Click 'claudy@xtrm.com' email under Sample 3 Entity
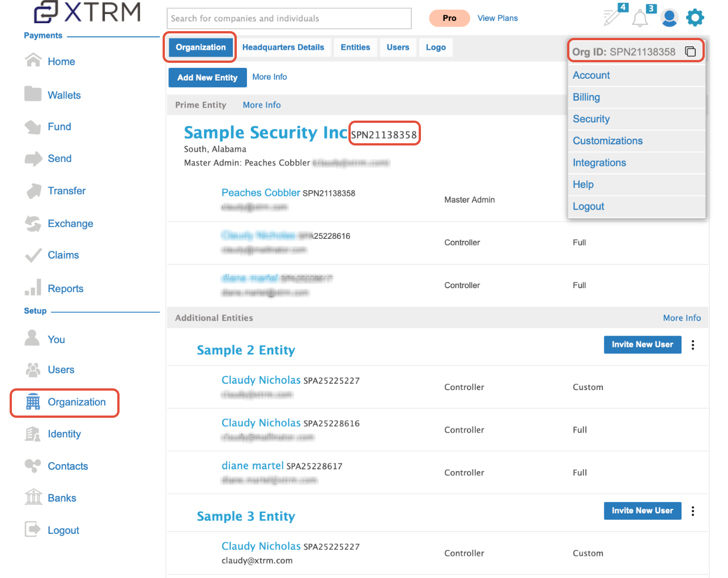The height and width of the screenshot is (578, 728). pos(257,560)
